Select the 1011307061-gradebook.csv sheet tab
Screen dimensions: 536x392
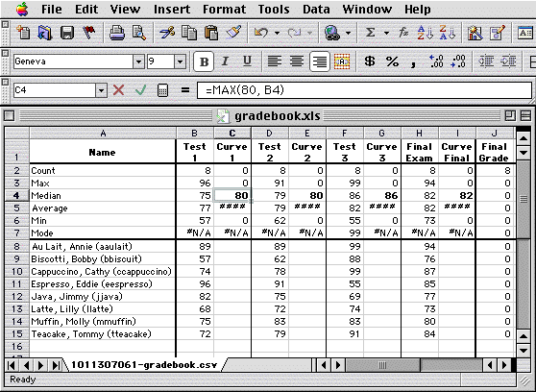[x=144, y=365]
